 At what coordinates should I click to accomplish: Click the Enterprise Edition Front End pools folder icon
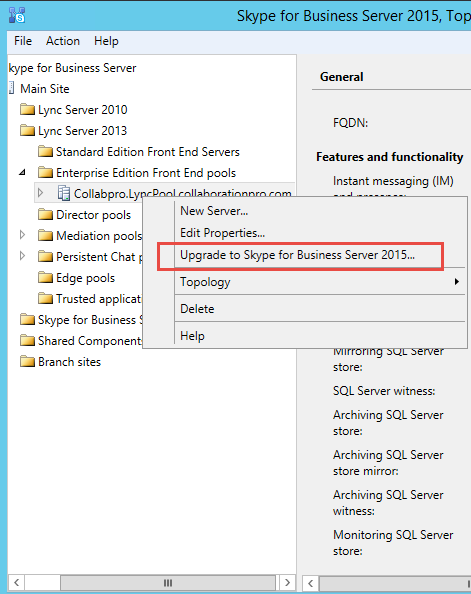(x=45, y=173)
